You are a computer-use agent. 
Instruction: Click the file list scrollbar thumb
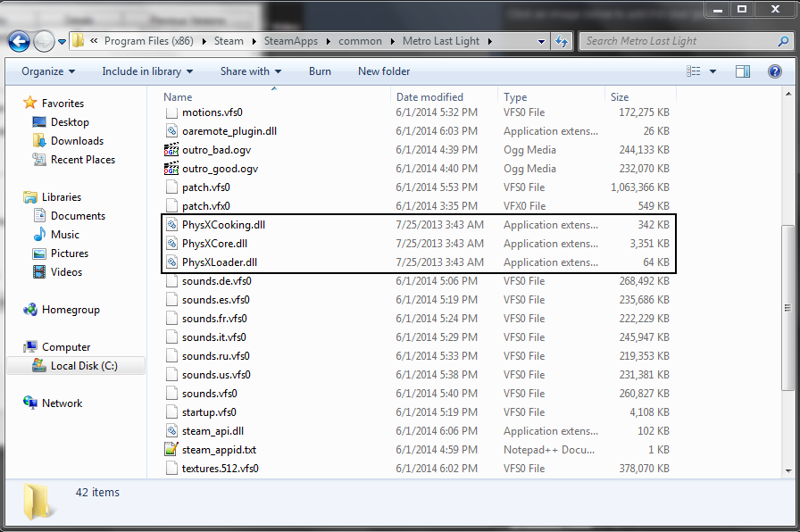pyautogui.click(x=787, y=308)
